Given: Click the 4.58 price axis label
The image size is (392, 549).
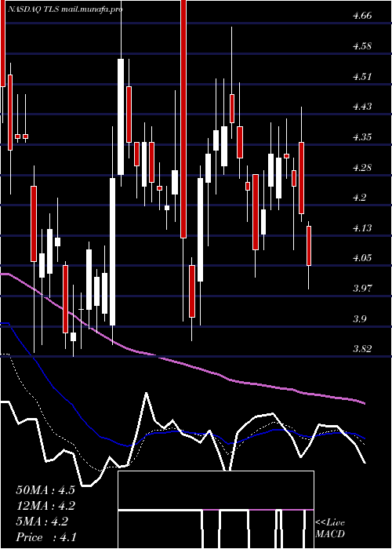Looking at the screenshot, I should tap(362, 46).
